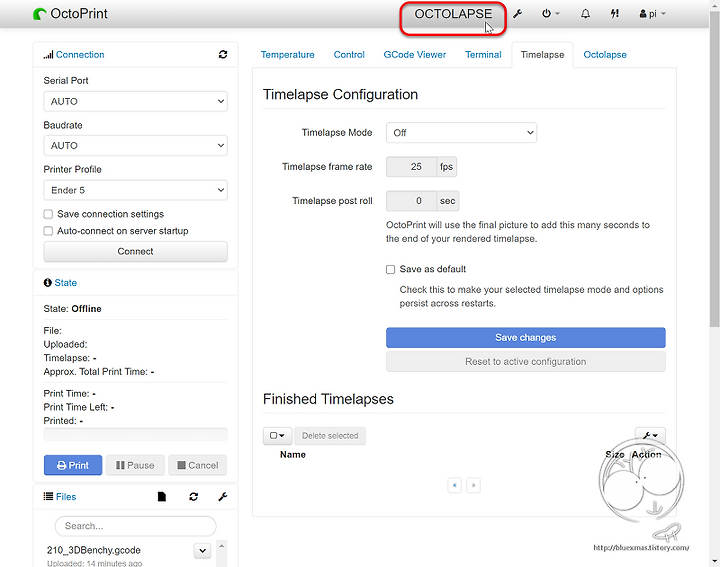
Task: Open the Baudrate dropdown
Action: 135,146
